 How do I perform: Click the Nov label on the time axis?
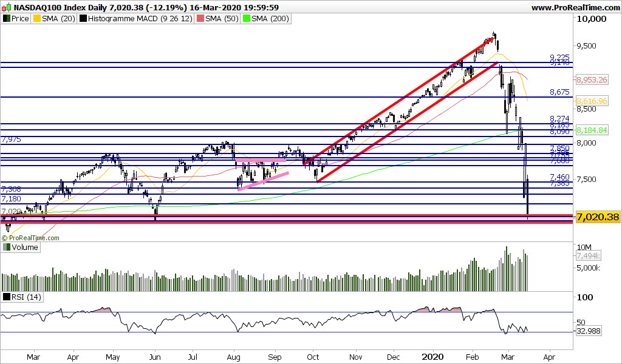point(356,357)
